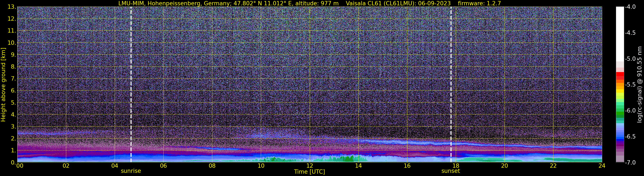The image size is (644, 176).
Task: Click the blue cloud layer near 16 UTC
Action: [x=407, y=143]
